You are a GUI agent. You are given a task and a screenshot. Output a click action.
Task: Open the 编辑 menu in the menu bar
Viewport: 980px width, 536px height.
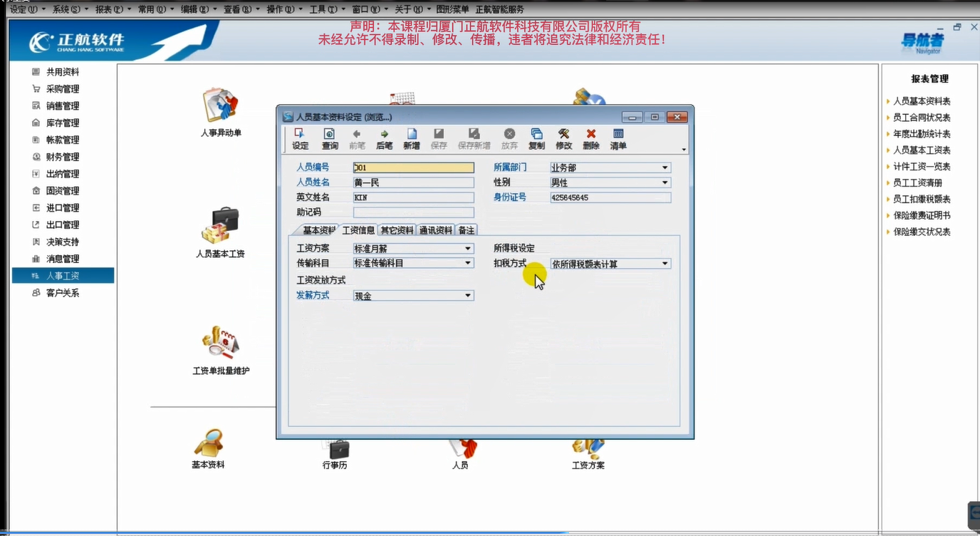[199, 9]
